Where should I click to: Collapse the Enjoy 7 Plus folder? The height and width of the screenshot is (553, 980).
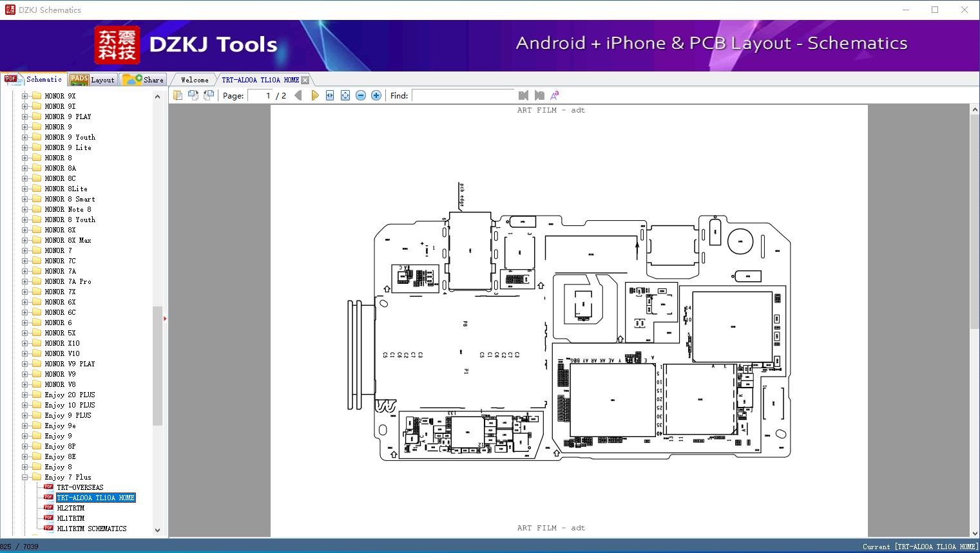[25, 477]
